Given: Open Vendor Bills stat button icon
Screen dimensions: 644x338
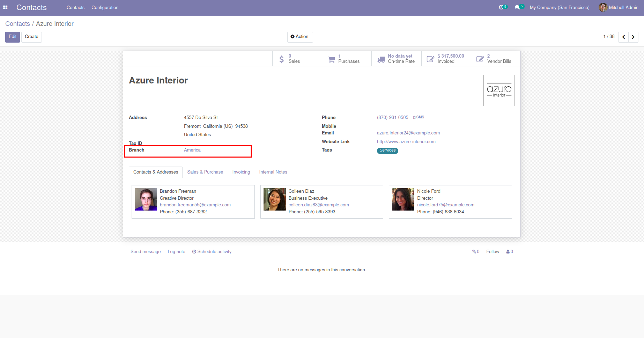Looking at the screenshot, I should pyautogui.click(x=480, y=59).
